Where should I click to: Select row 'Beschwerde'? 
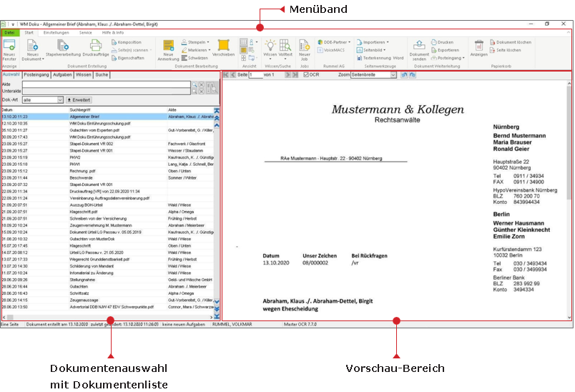[108, 178]
